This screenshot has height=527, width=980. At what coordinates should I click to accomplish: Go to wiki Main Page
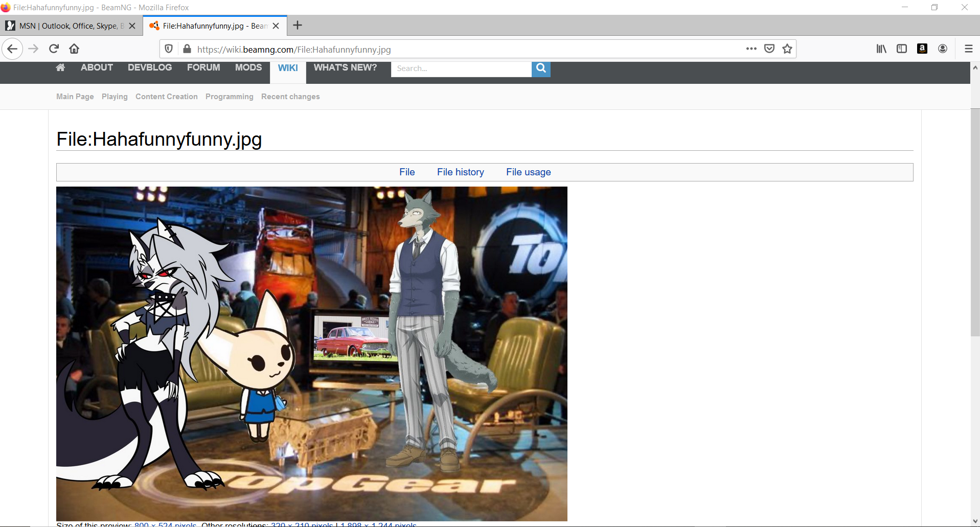(75, 97)
